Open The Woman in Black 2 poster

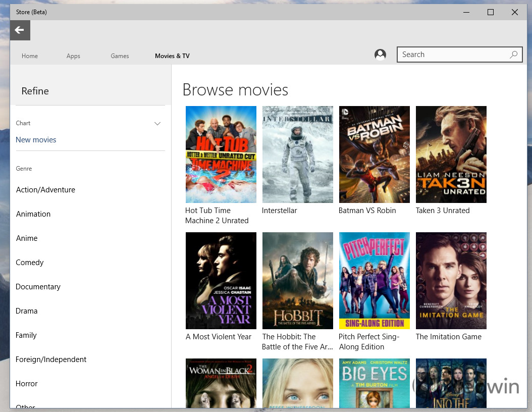(221, 383)
